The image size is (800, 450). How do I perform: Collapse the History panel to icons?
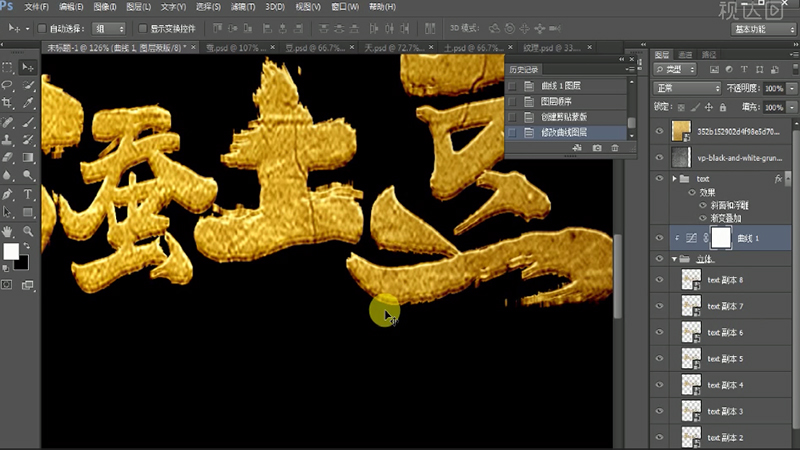point(621,59)
